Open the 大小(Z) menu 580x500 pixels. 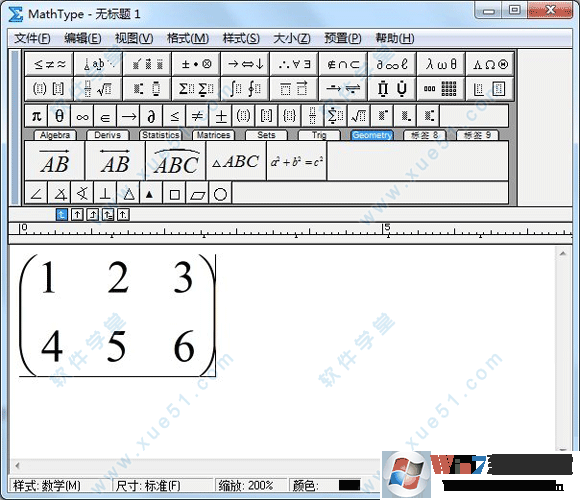(291, 38)
